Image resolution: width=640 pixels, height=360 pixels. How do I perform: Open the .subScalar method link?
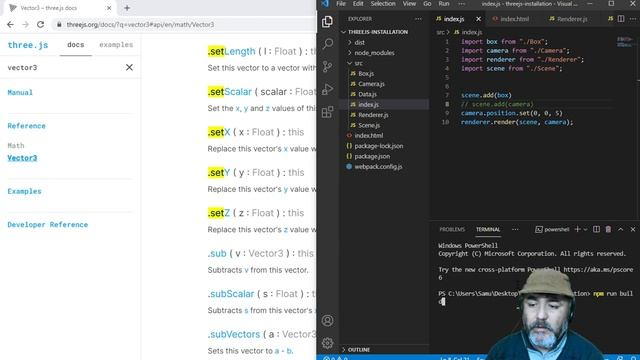click(231, 294)
